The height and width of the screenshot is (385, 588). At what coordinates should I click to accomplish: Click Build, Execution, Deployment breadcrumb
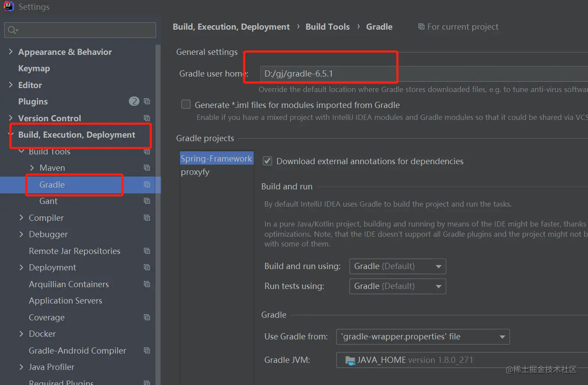click(231, 27)
